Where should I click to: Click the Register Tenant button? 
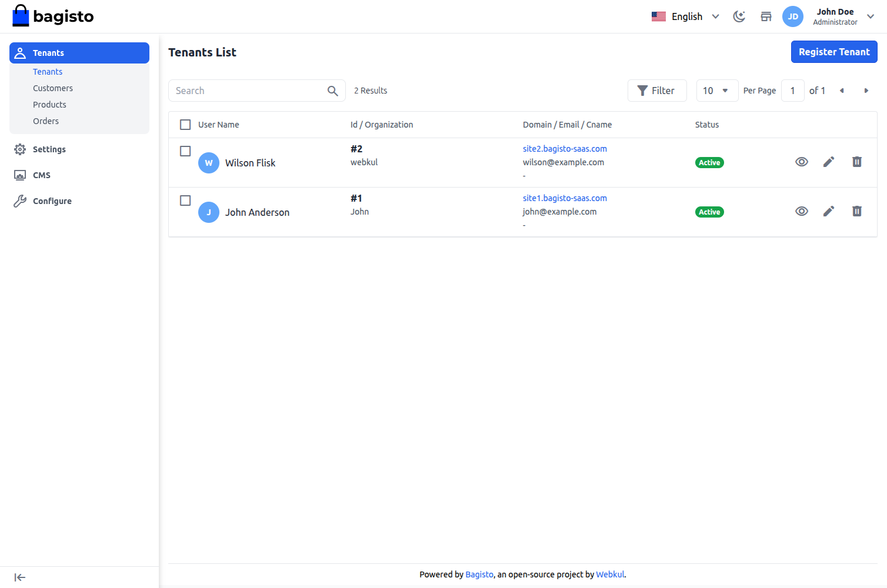click(834, 52)
